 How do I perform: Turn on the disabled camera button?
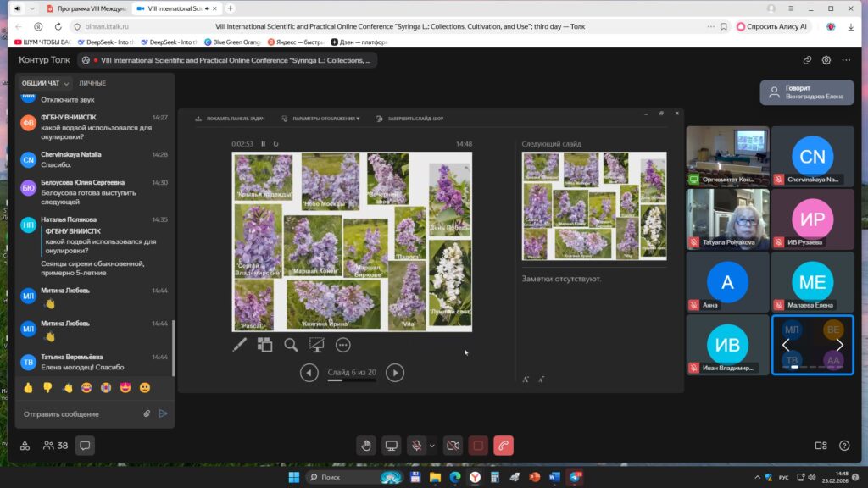pyautogui.click(x=453, y=446)
